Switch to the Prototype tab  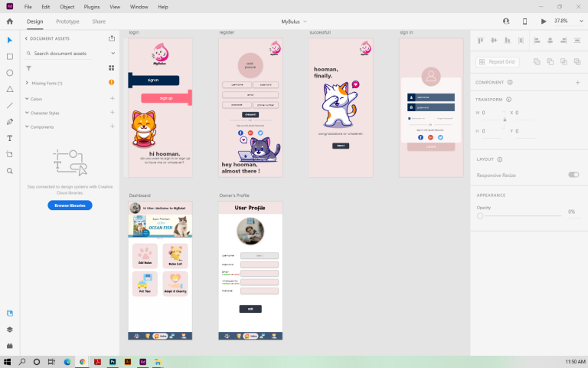67,21
